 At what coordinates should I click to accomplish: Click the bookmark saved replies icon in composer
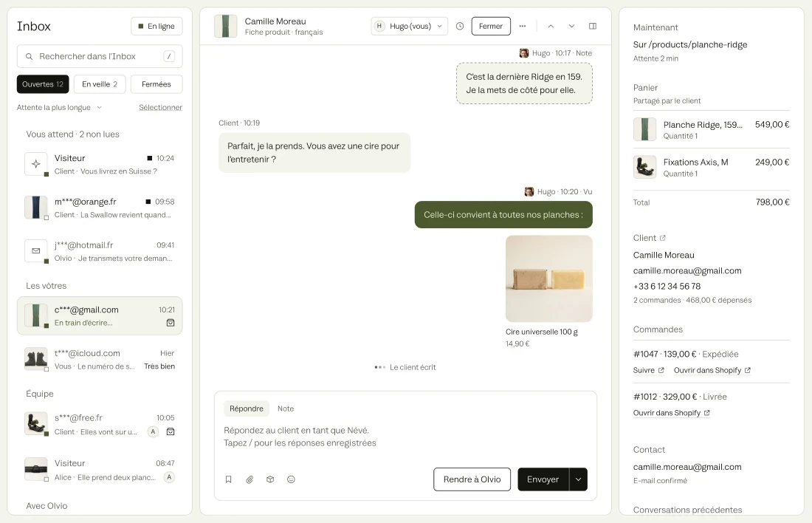point(228,479)
